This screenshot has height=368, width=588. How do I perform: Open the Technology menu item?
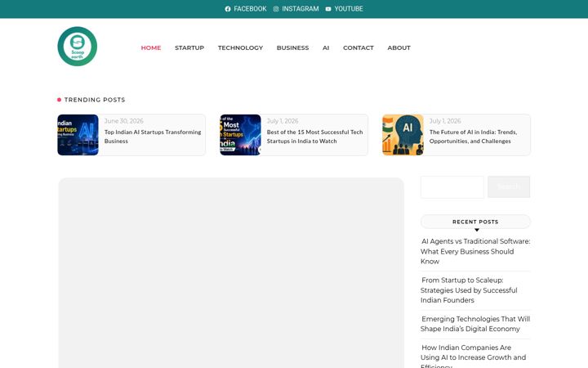point(240,47)
